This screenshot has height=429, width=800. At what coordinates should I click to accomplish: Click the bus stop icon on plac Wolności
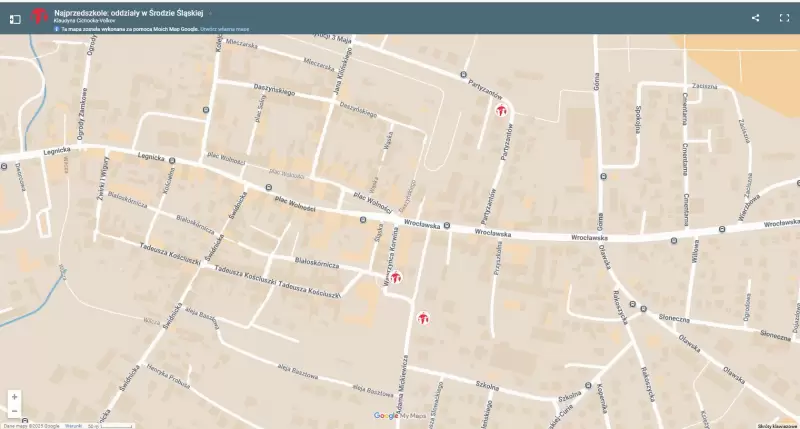269,187
